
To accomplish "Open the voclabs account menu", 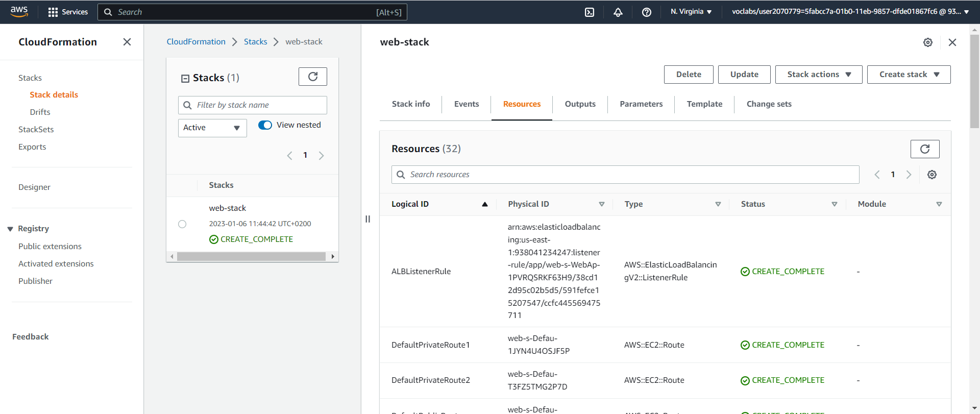I will [850, 12].
